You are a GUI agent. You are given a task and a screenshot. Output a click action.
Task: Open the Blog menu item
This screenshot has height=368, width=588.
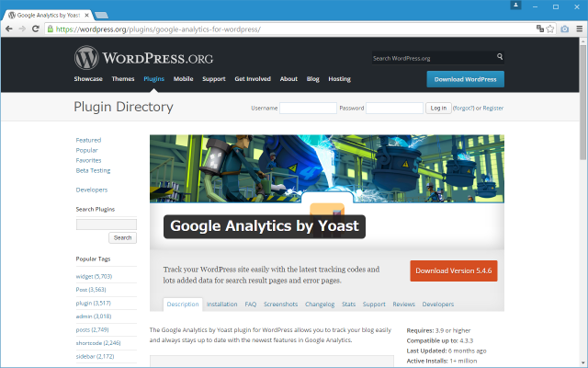(x=312, y=79)
